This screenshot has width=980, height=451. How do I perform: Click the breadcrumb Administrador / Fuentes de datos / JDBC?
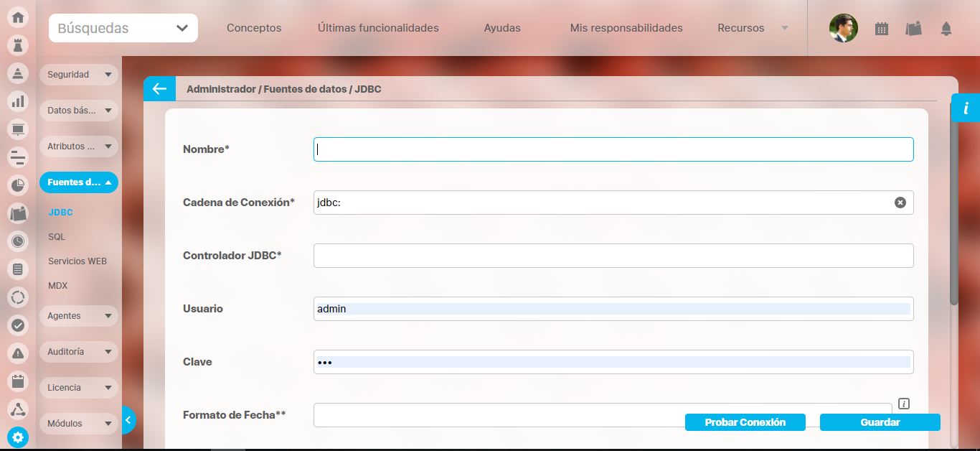coord(284,89)
